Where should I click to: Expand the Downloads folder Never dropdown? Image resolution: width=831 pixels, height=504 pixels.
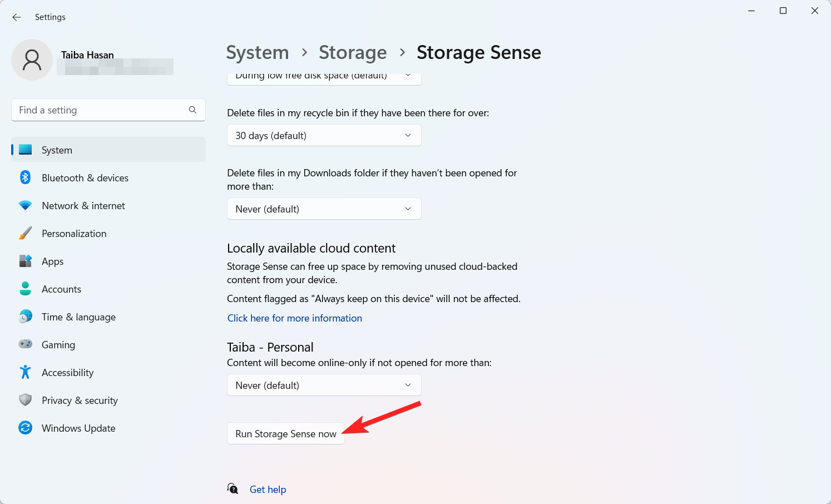(324, 209)
